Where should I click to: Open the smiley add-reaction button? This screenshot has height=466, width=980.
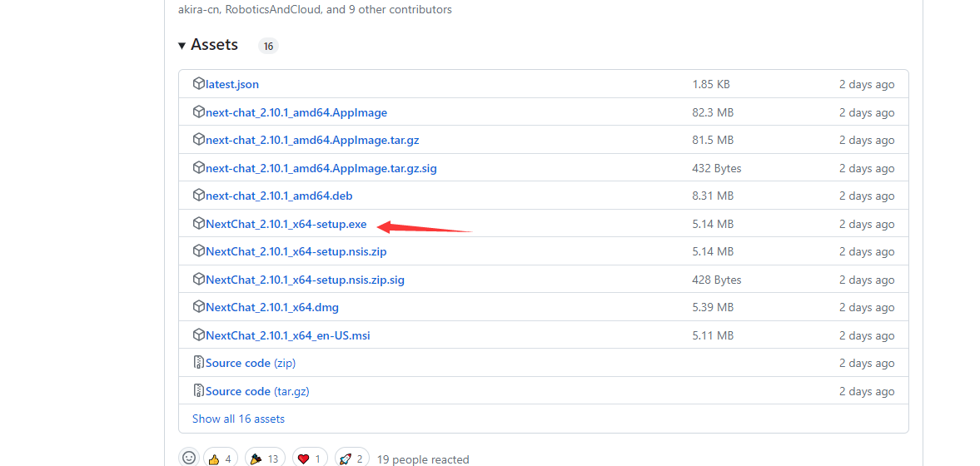pos(189,458)
